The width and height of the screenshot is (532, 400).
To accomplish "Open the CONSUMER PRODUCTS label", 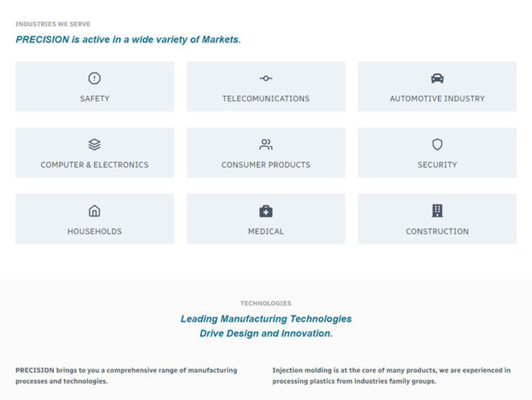I will tap(266, 165).
